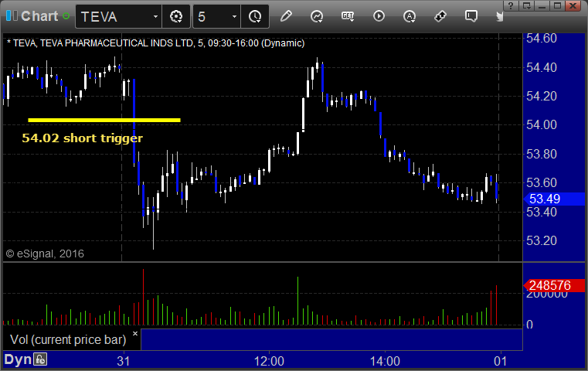The width and height of the screenshot is (588, 371).
Task: Click the '54.02 short trigger' annotation text
Action: (83, 138)
